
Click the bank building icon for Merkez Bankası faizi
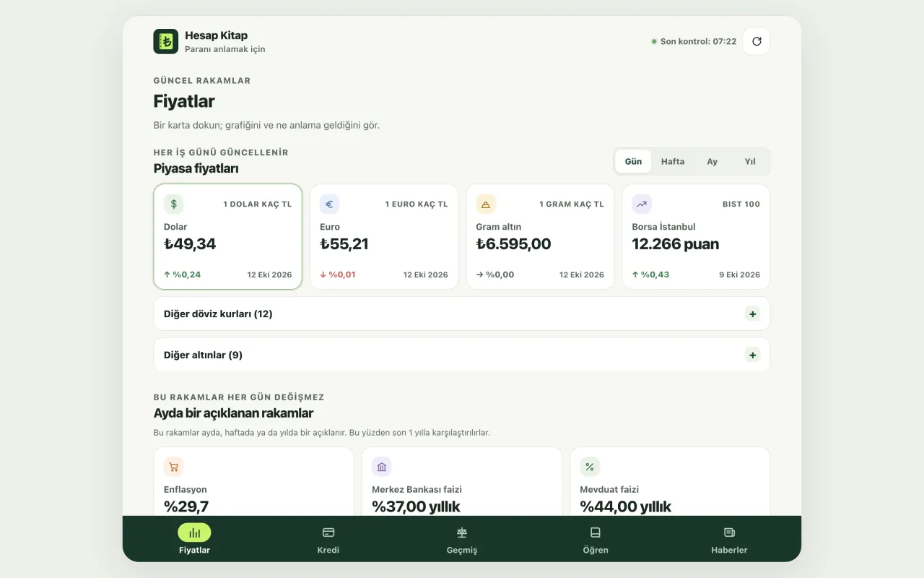pyautogui.click(x=381, y=467)
